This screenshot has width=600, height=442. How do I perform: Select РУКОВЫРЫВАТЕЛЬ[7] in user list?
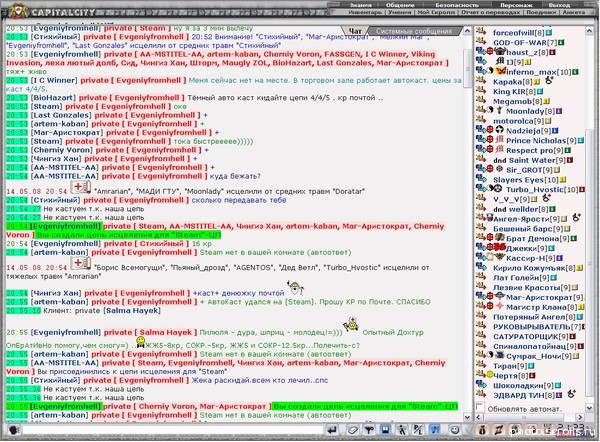click(537, 327)
